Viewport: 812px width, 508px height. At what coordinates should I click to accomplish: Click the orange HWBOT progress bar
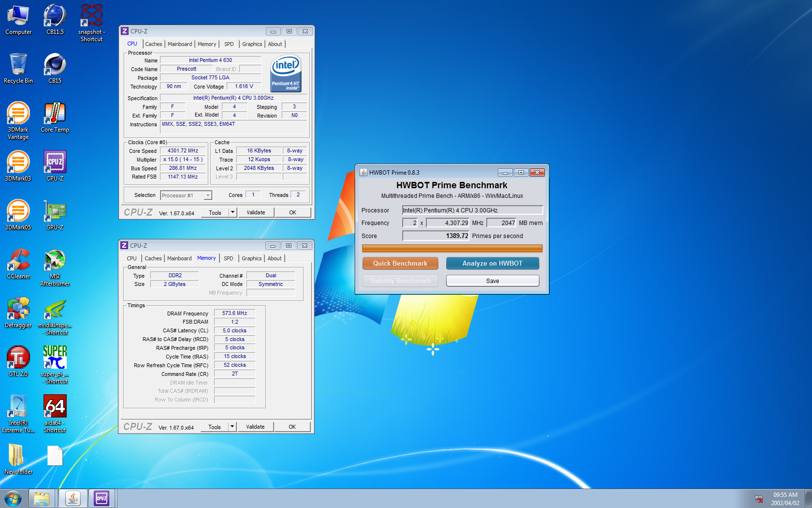(x=452, y=249)
